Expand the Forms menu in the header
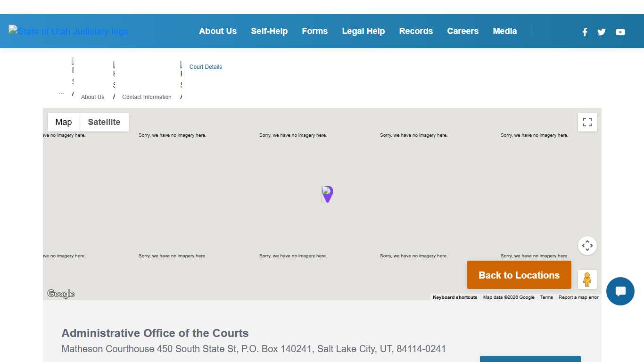 pyautogui.click(x=314, y=31)
